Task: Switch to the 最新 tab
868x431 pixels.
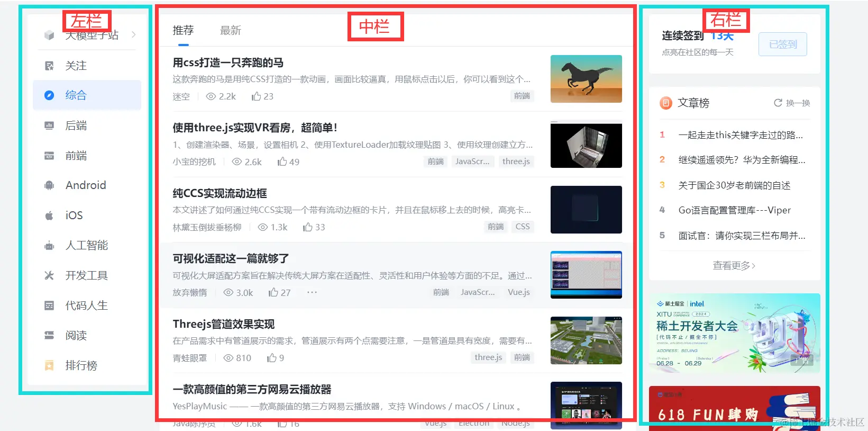Action: click(x=231, y=31)
